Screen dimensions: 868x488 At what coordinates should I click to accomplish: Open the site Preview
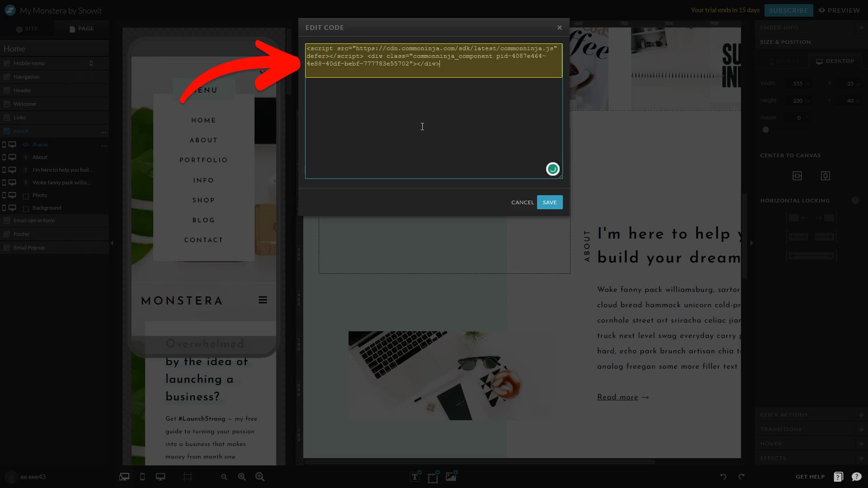click(840, 10)
